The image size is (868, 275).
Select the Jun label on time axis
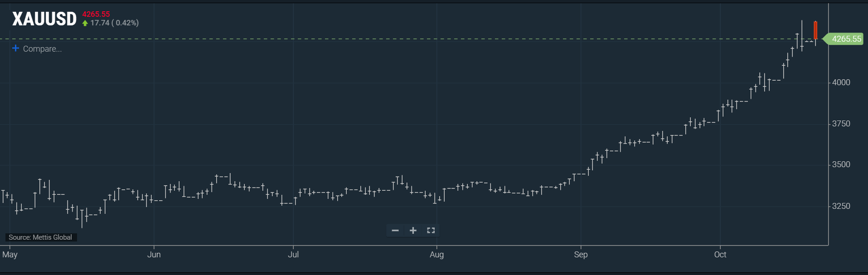(x=154, y=255)
